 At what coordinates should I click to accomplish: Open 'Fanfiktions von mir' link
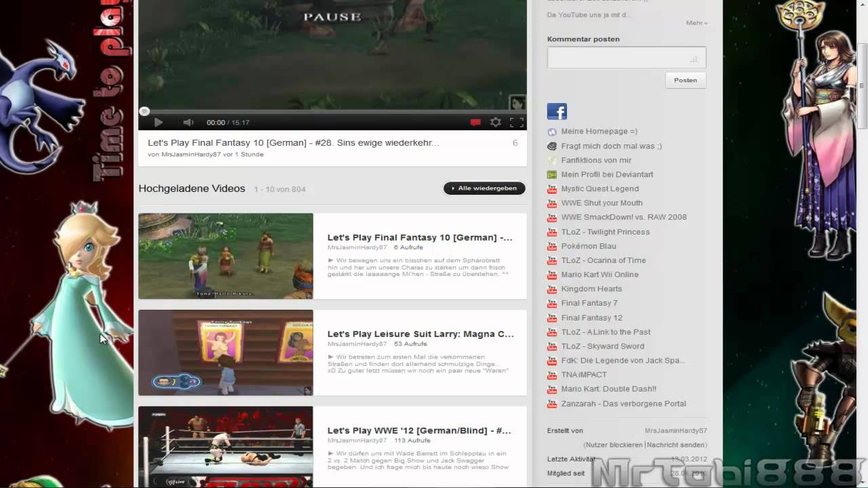pyautogui.click(x=596, y=160)
